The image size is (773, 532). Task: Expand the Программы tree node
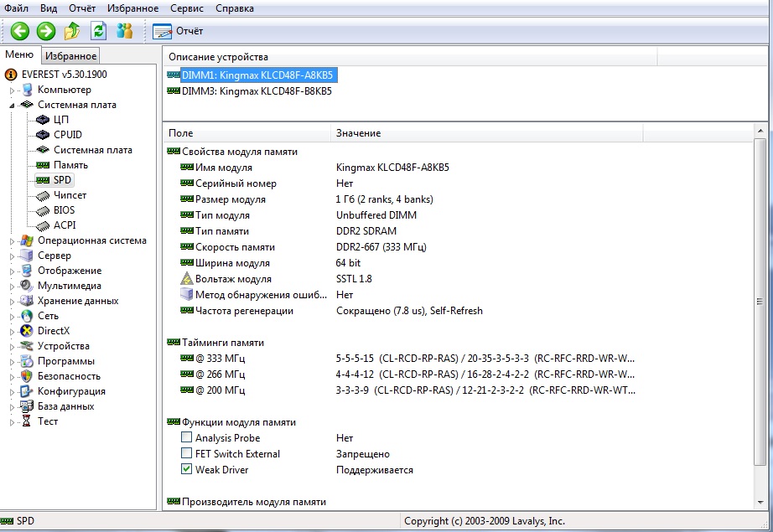(13, 362)
